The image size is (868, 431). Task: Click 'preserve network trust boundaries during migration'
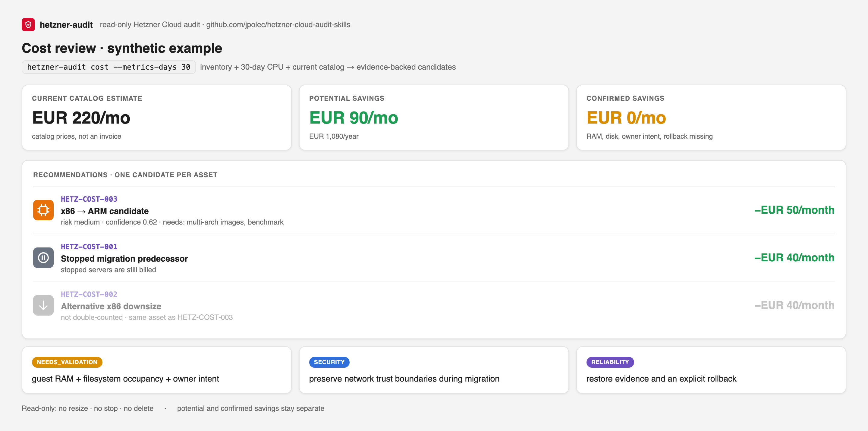coord(404,379)
